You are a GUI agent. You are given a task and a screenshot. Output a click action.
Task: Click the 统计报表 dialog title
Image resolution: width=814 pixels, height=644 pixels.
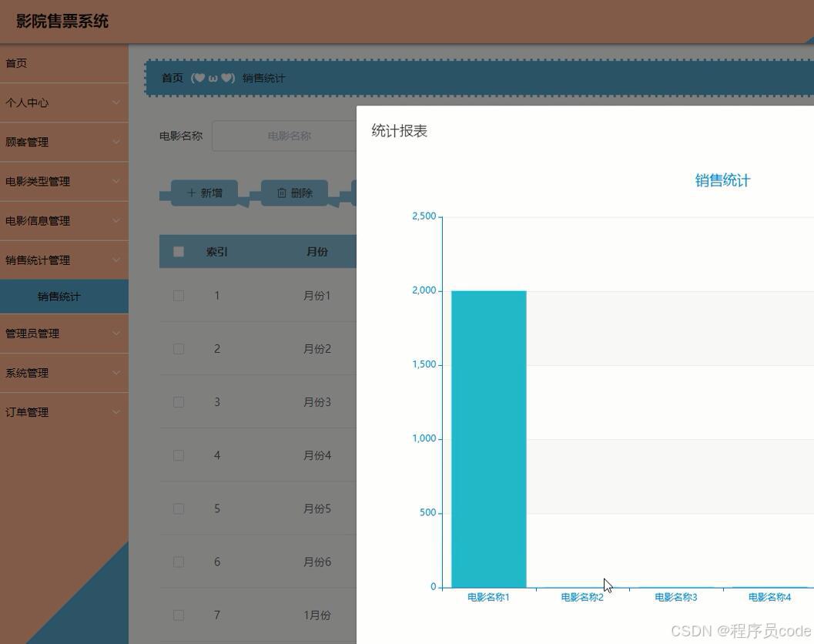tap(399, 131)
